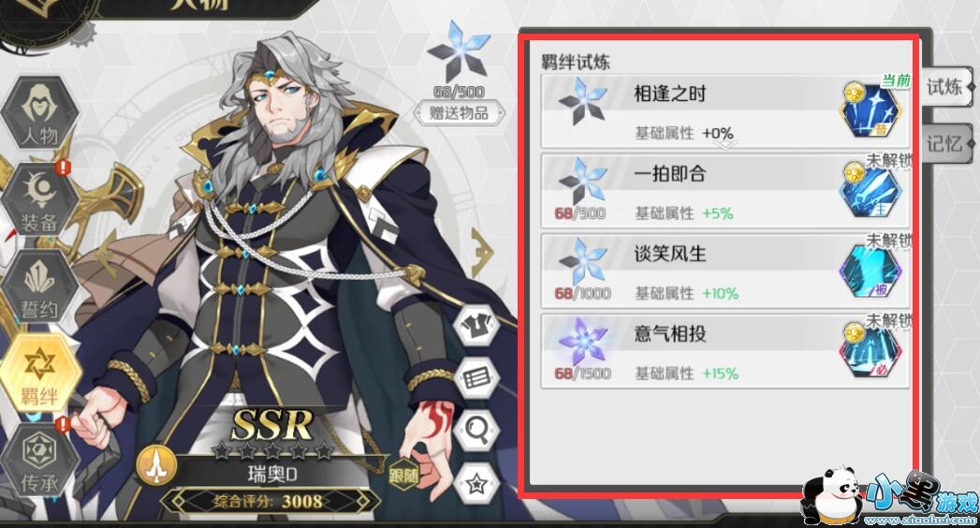
Task: Click the magnifier inspect hexagon icon
Action: [x=476, y=431]
